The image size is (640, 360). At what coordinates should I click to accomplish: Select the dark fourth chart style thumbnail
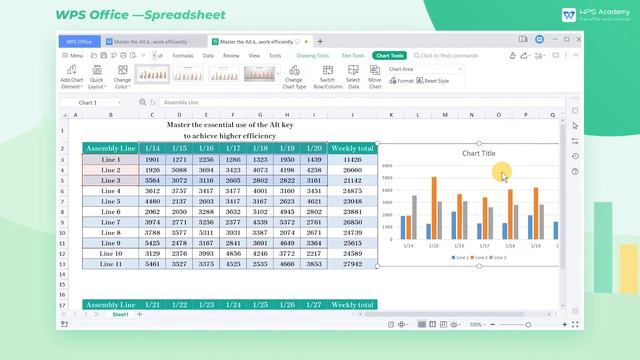click(259, 74)
